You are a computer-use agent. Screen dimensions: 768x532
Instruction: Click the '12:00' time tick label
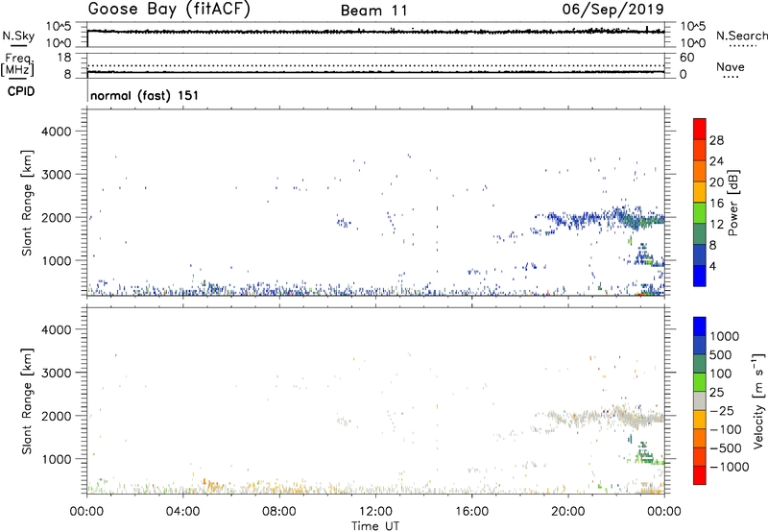click(375, 512)
